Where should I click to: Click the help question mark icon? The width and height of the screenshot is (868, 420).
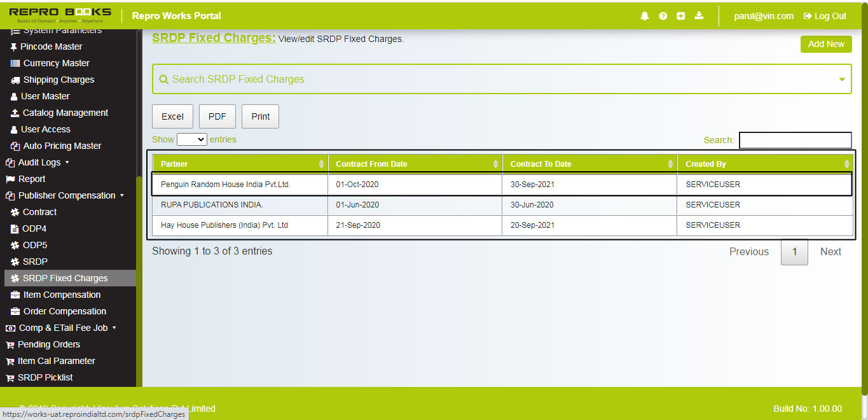[663, 16]
